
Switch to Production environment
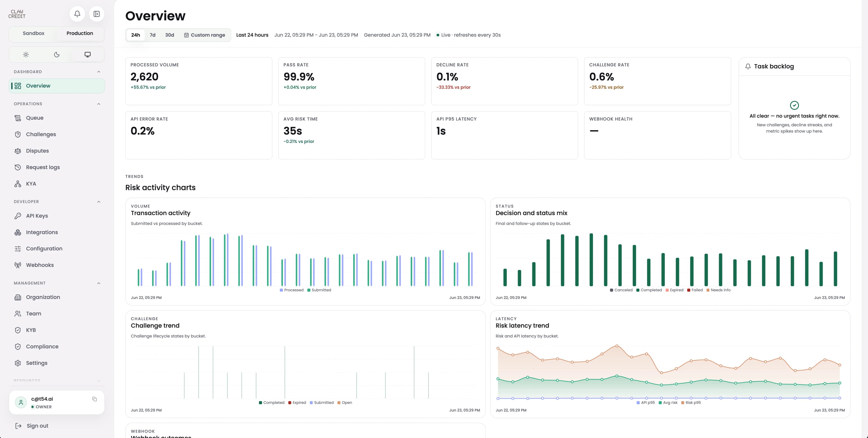pyautogui.click(x=80, y=33)
